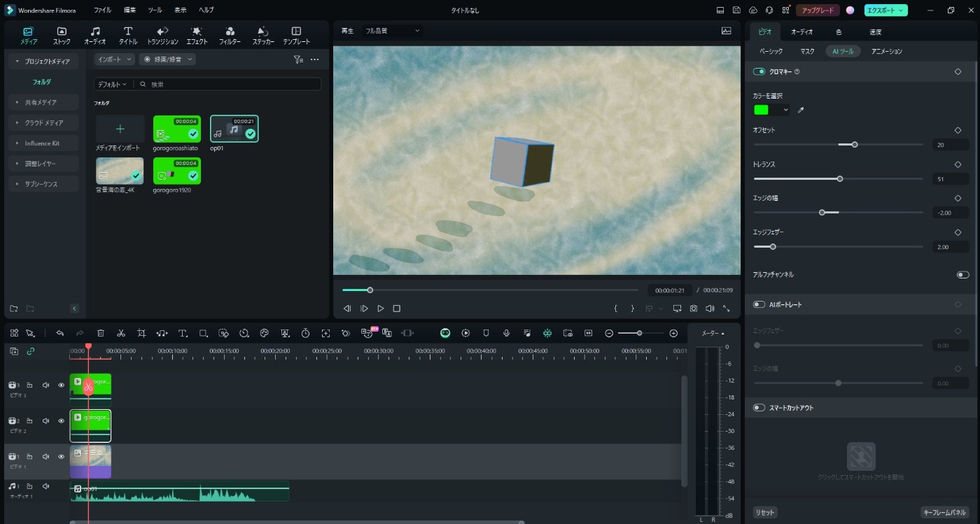Open the ファイル menu

pos(102,10)
